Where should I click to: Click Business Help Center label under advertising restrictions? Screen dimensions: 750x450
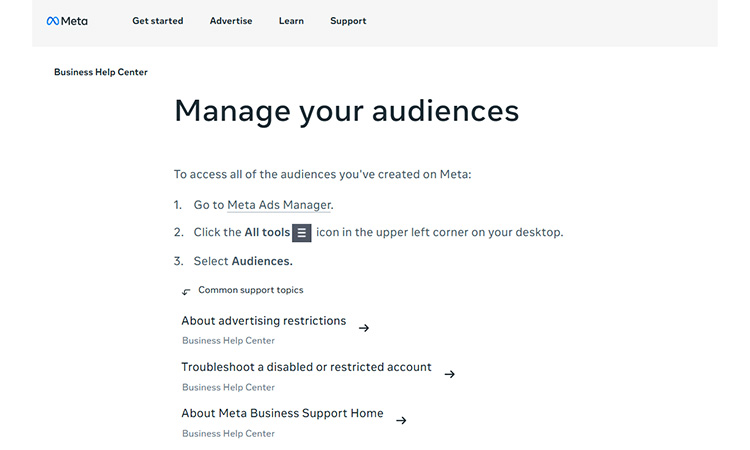click(229, 340)
